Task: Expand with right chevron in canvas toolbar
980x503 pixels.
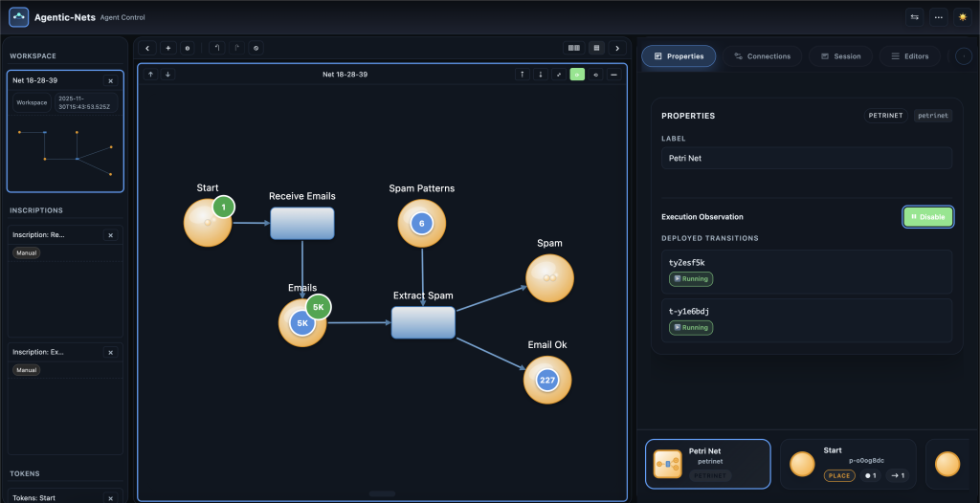Action: pos(617,48)
